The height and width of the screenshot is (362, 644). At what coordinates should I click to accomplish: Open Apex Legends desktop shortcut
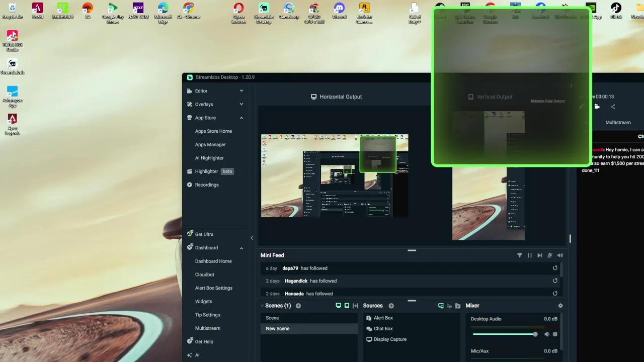tap(13, 125)
